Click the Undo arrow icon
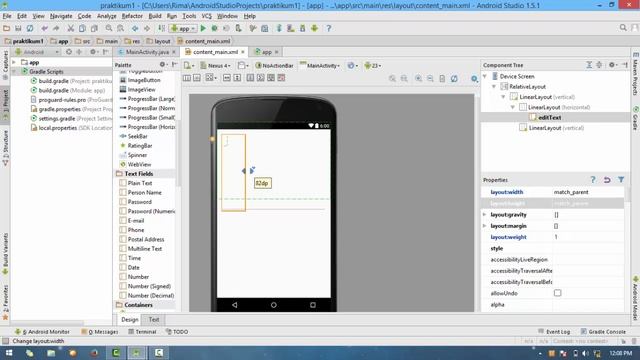Image resolution: width=640 pixels, height=360 pixels. 44,28
